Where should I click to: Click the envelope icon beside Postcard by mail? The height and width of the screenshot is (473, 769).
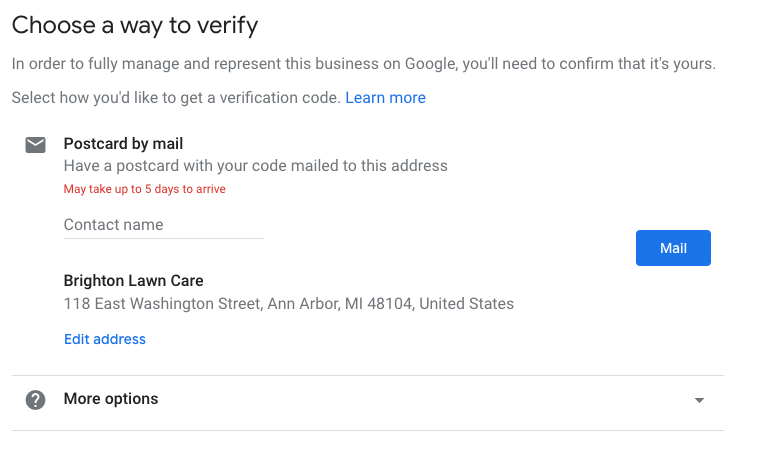tap(35, 145)
